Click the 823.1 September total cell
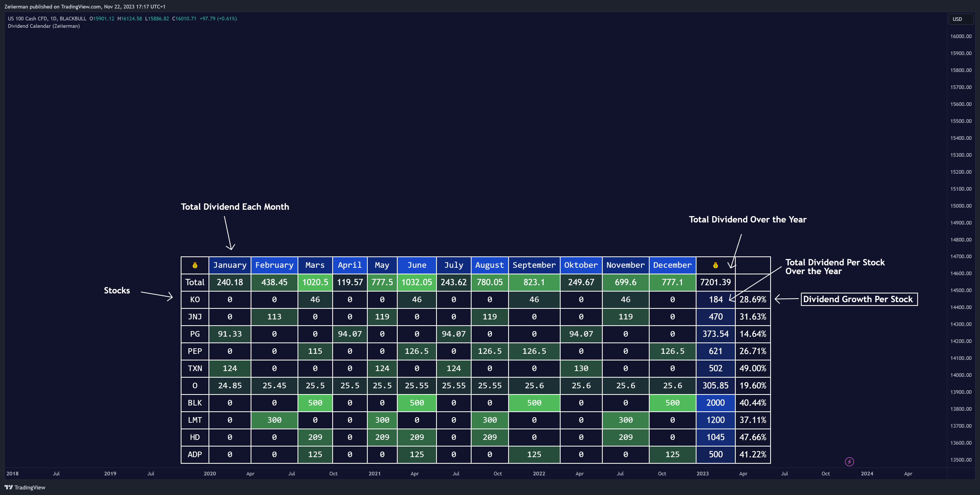The image size is (980, 495). coord(534,282)
